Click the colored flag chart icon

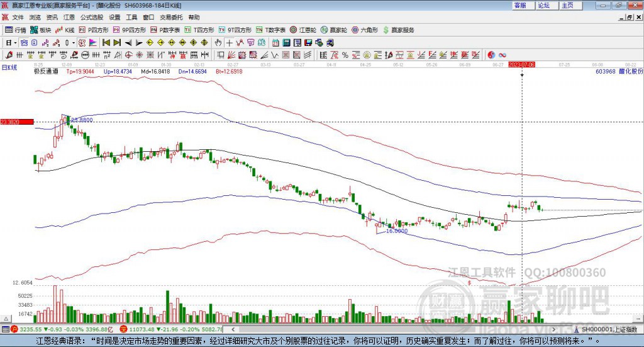[93, 43]
